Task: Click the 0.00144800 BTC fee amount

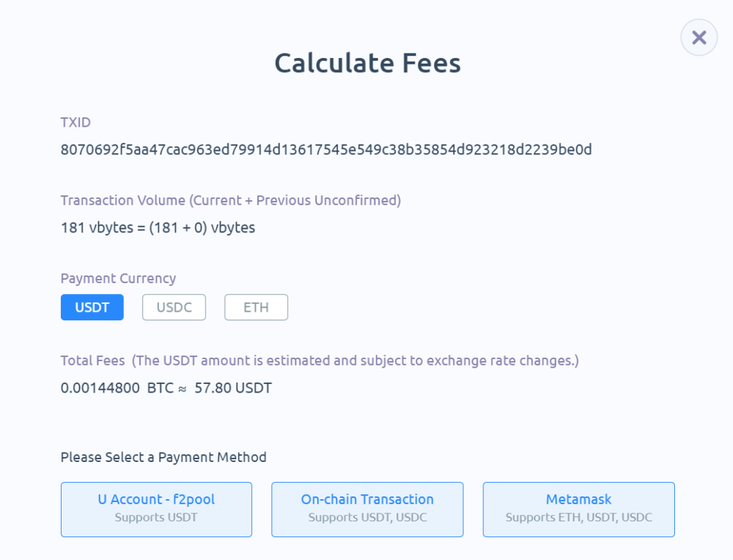Action: click(116, 388)
